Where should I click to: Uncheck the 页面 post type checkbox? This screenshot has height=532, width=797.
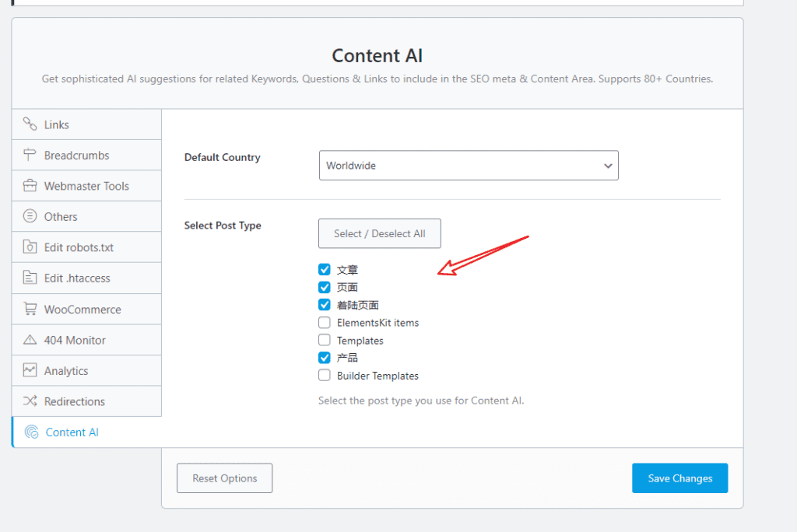click(325, 287)
